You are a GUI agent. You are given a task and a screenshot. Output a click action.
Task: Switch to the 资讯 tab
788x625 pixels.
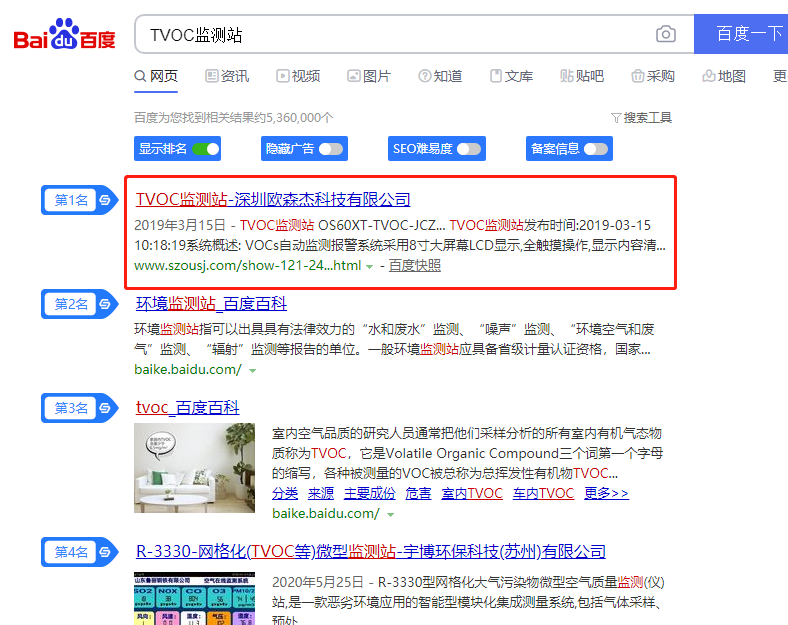pos(227,76)
